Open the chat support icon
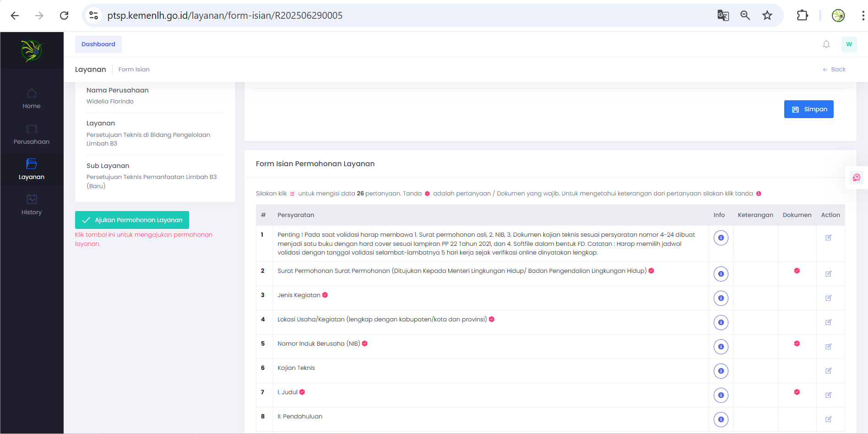This screenshot has width=868, height=434. coord(856,178)
